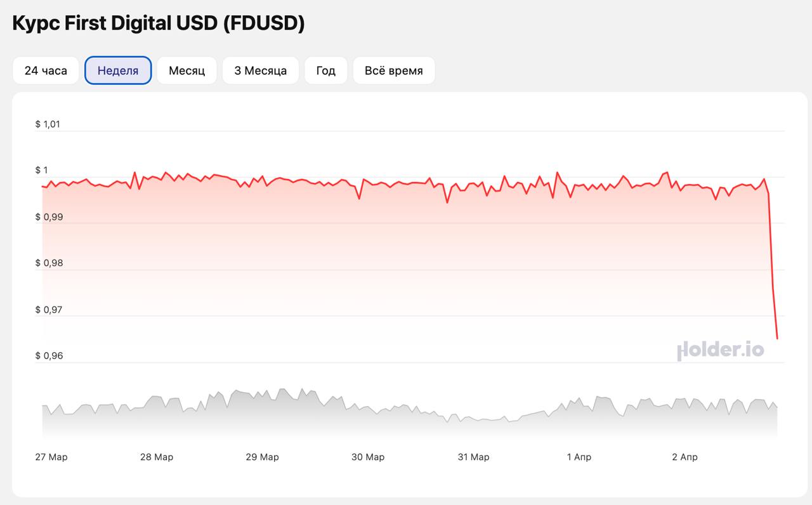Select the "24 часа" time range tab
Image resolution: width=812 pixels, height=505 pixels.
(46, 70)
